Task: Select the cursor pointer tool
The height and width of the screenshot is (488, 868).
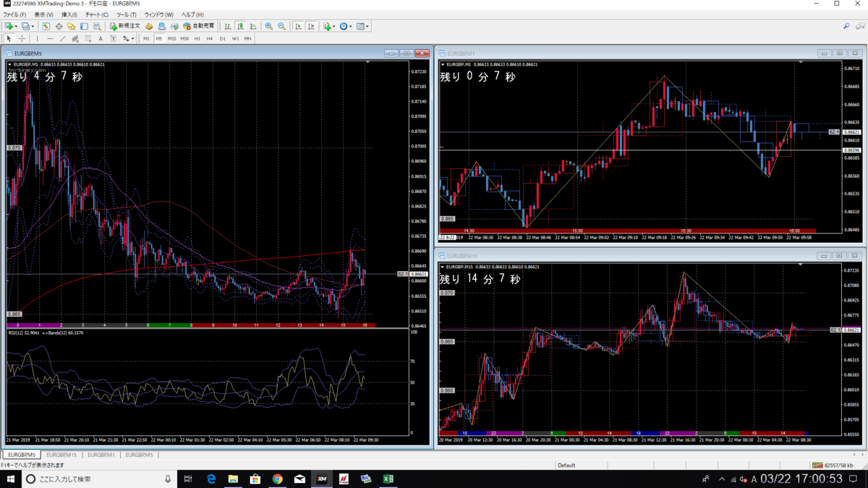Action: pos(9,38)
